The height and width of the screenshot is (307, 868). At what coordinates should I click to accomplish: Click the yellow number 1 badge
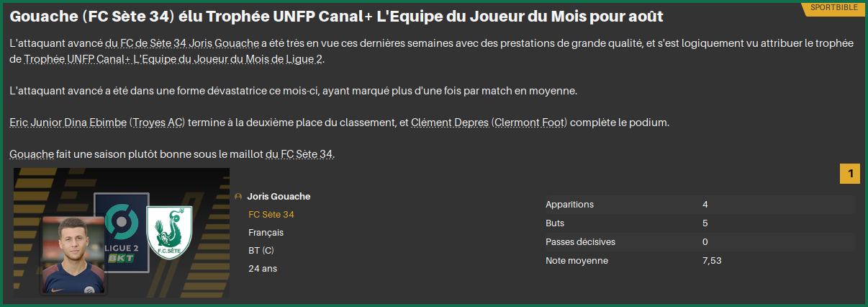point(850,174)
